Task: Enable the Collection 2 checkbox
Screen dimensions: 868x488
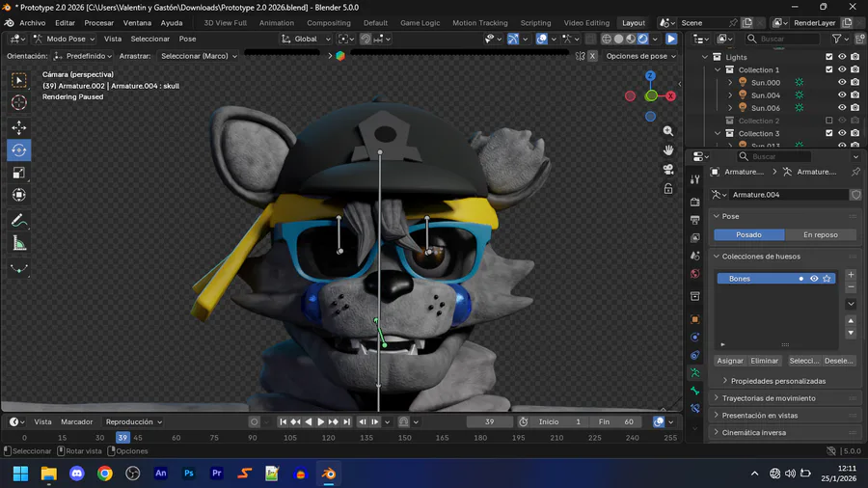Action: tap(828, 121)
